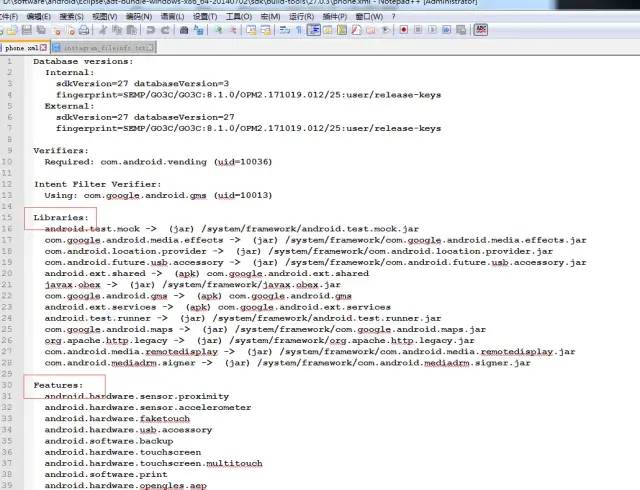Click the Print toolbar icon

(84, 30)
